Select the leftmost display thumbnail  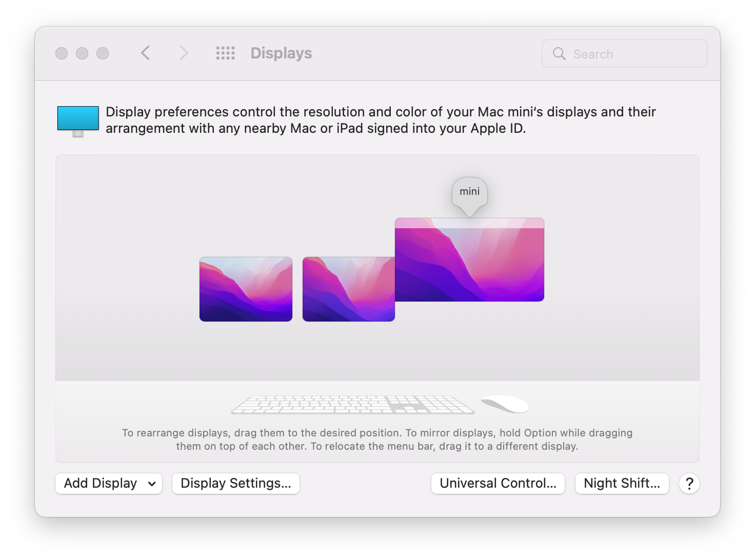click(246, 289)
